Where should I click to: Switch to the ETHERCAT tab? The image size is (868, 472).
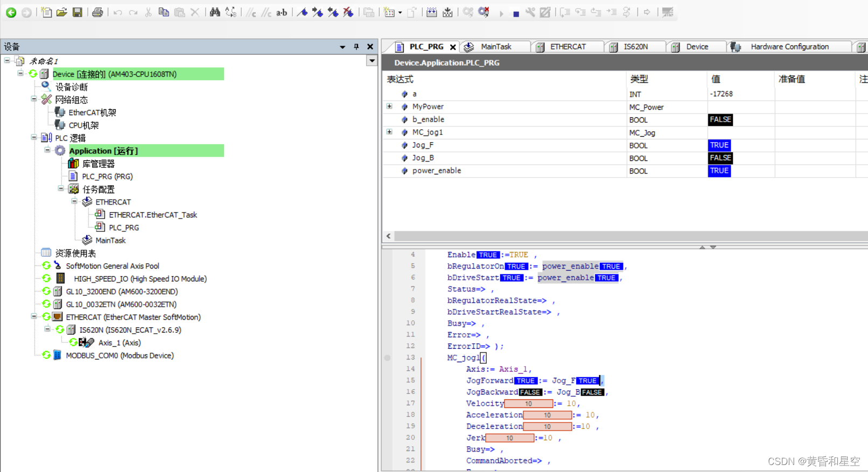click(x=568, y=47)
